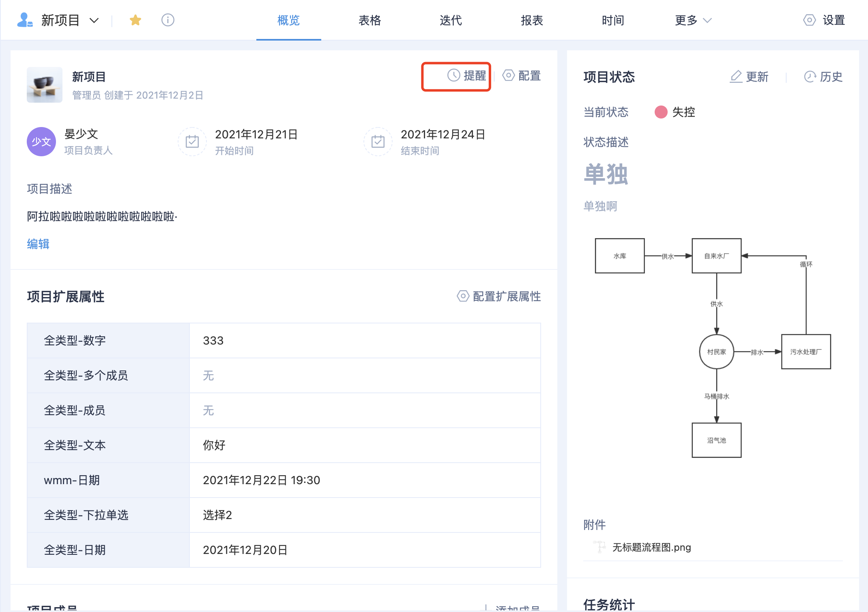Click the 设置 settings gear icon
The height and width of the screenshot is (612, 868).
click(x=809, y=20)
